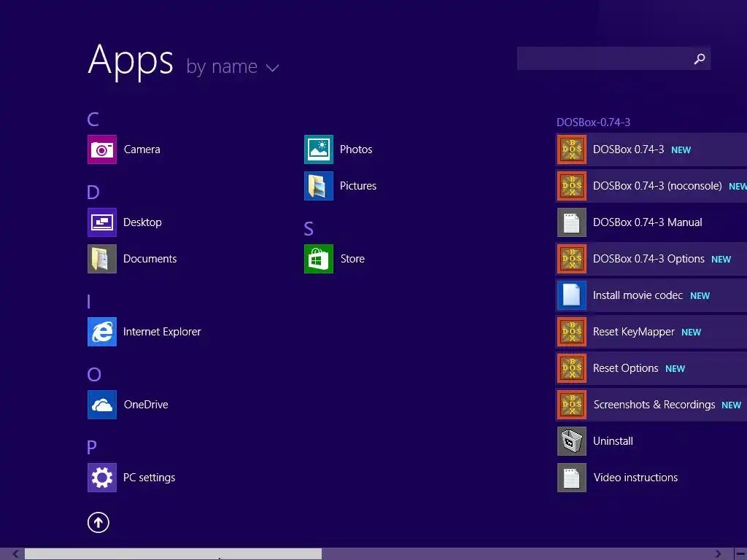The image size is (747, 560).
Task: Start Internet Explorer from its icon
Action: point(102,332)
